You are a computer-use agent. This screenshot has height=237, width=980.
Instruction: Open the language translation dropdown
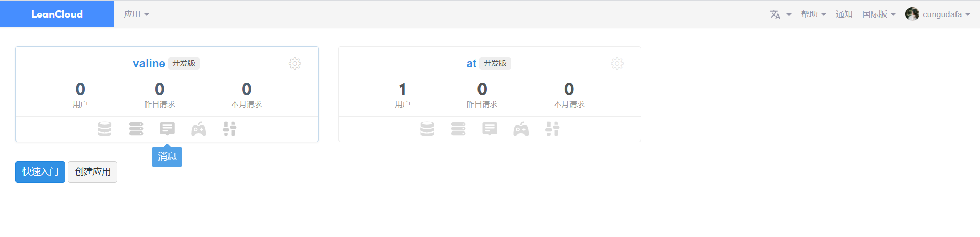(780, 14)
